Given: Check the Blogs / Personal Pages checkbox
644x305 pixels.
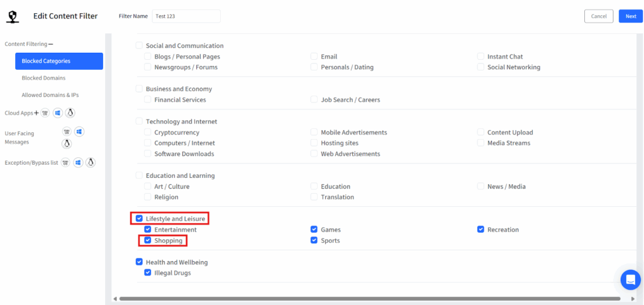Looking at the screenshot, I should (147, 56).
